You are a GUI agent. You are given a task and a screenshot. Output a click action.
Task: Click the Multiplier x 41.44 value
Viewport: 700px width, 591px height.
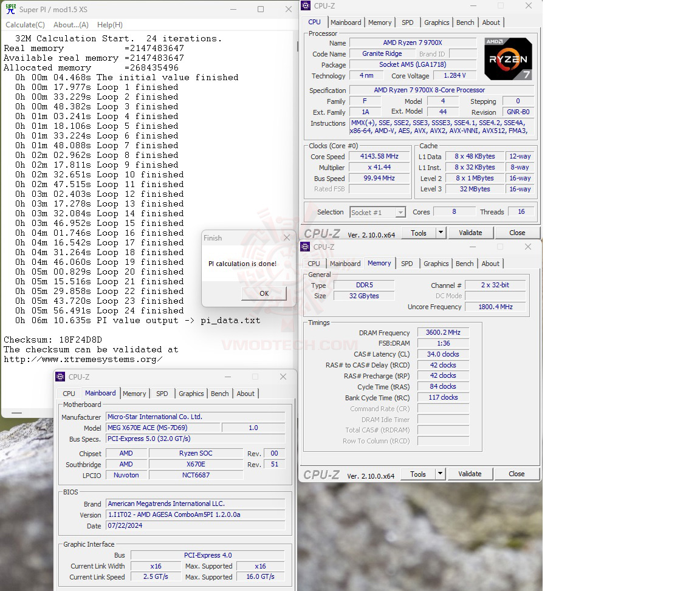coord(379,168)
